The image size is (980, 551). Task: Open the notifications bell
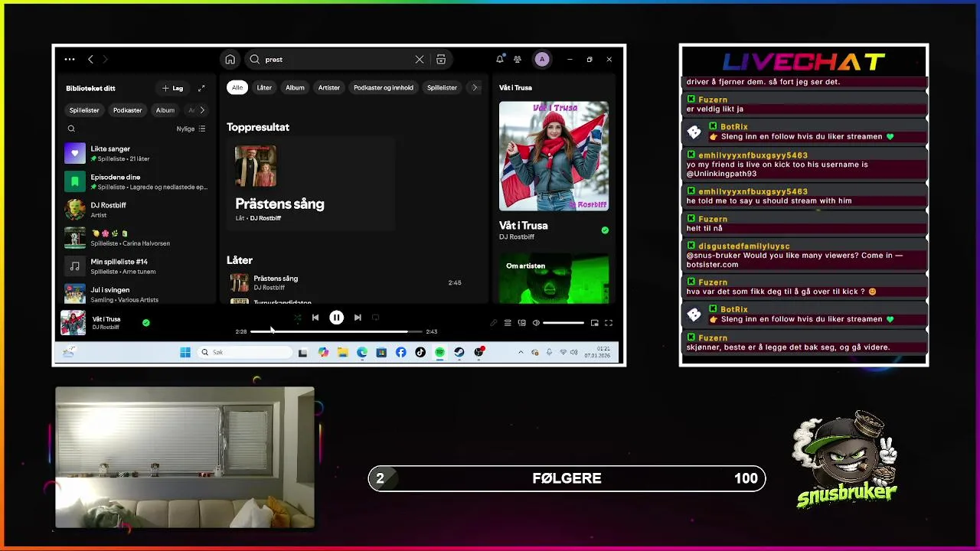pos(500,59)
